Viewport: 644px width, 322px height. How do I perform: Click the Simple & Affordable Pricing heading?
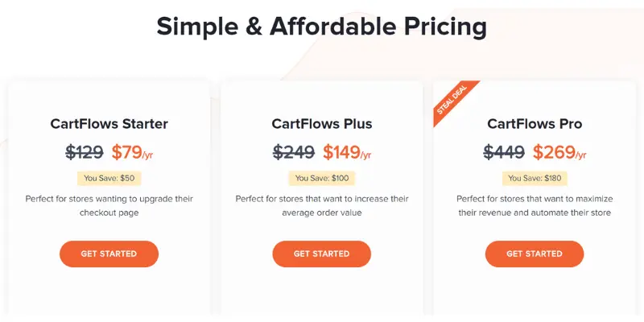[321, 27]
